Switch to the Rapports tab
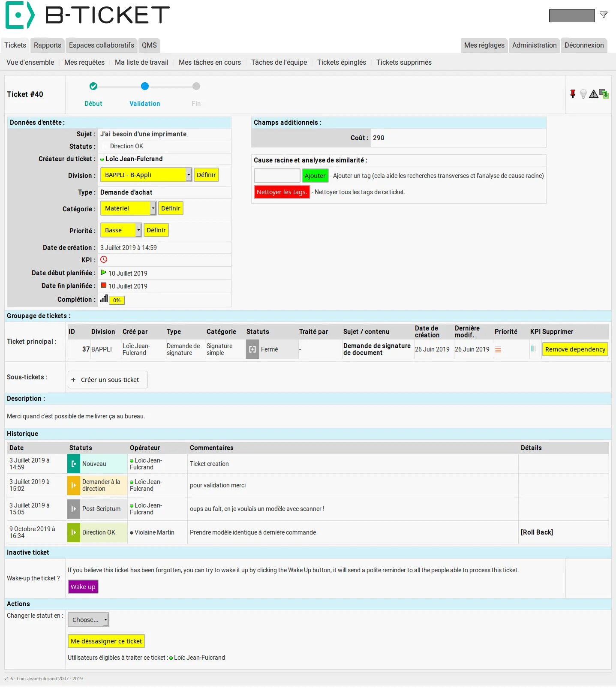This screenshot has width=616, height=688. click(x=48, y=45)
